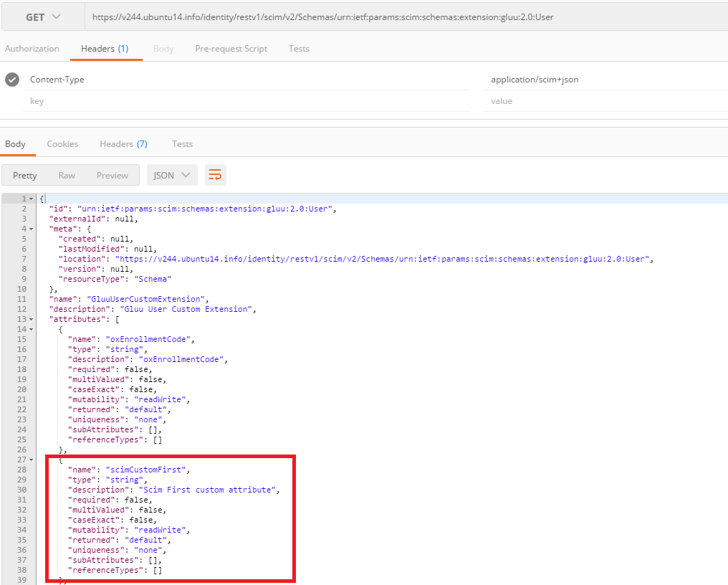Click the request URL field
This screenshot has height=585, width=728.
pos(401,17)
